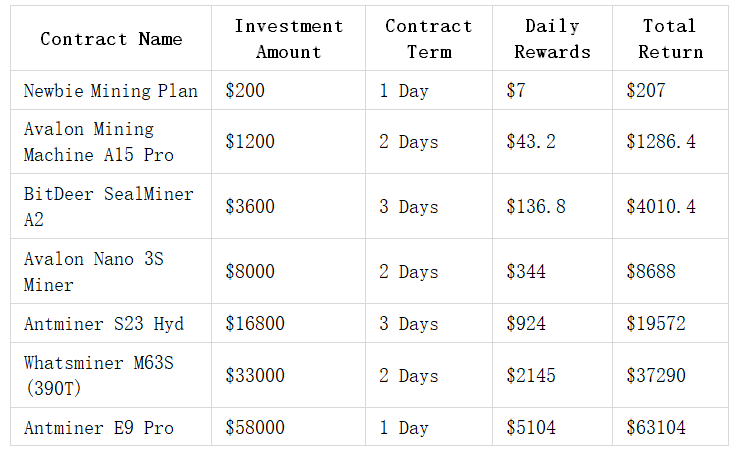Click the $200 investment amount cell
Screen dimensions: 731x452
click(246, 91)
